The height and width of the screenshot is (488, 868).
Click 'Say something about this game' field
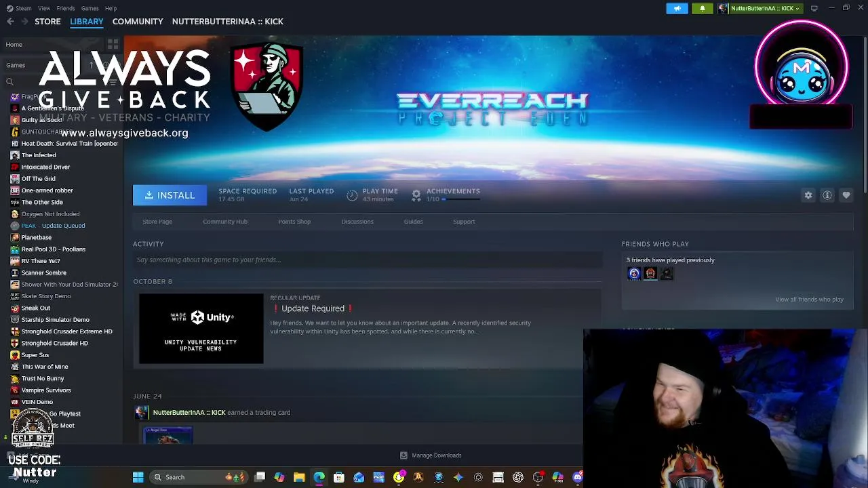[368, 260]
